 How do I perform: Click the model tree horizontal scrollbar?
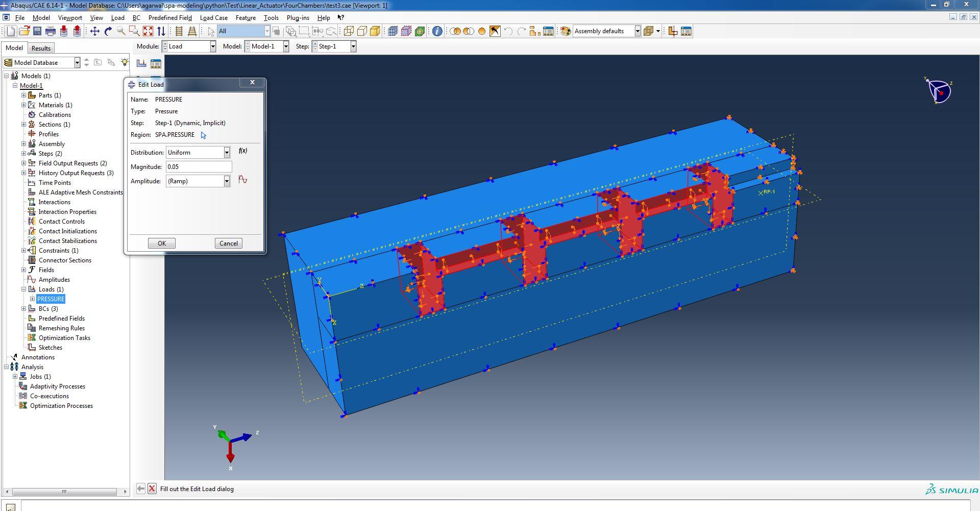click(64, 492)
